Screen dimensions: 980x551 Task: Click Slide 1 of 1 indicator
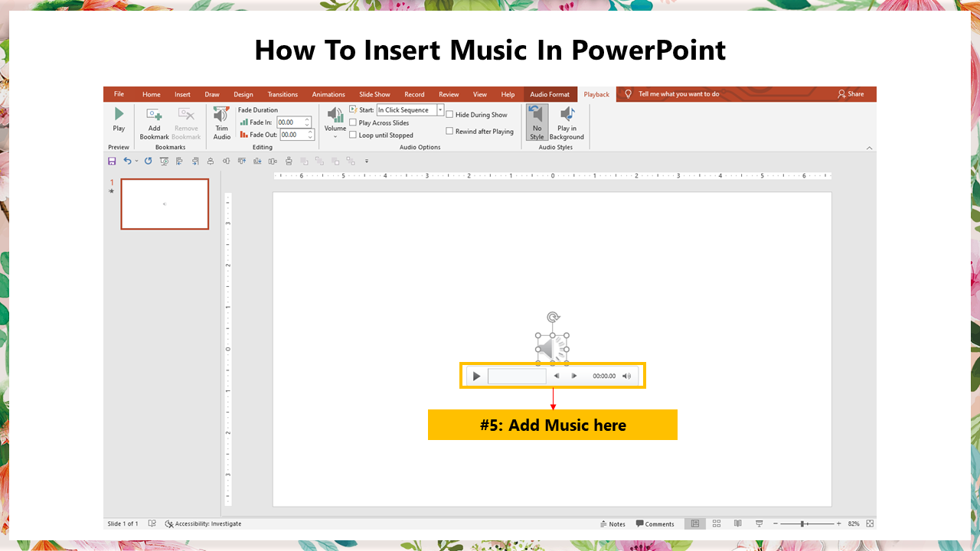[x=122, y=523]
